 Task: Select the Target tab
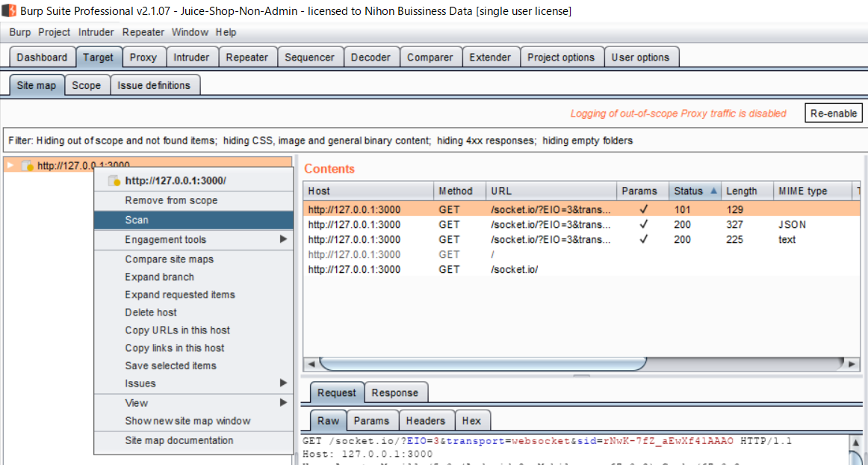(98, 57)
